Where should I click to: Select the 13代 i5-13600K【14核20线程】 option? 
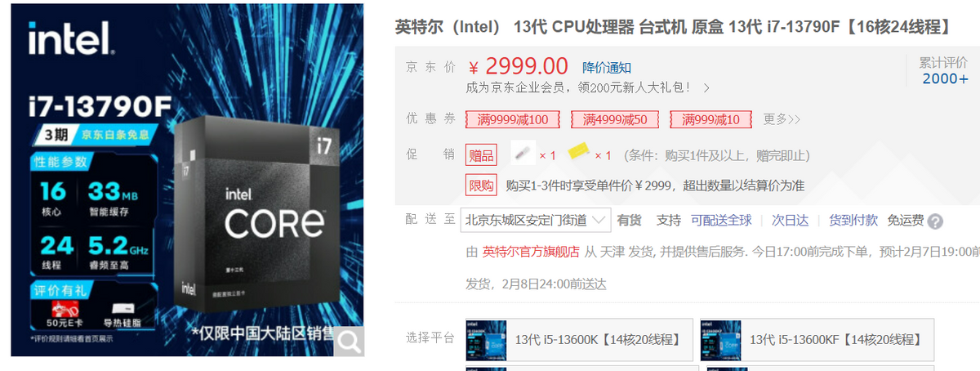pyautogui.click(x=579, y=339)
